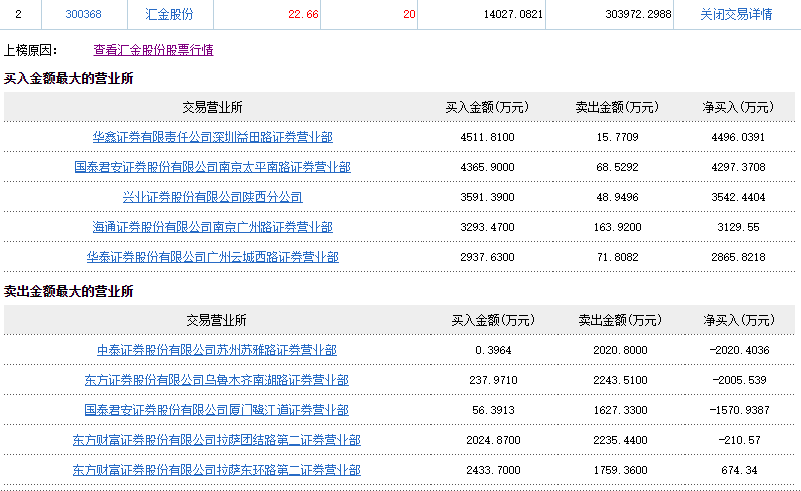Open 海通证券 南京广州路 branch link

(x=212, y=227)
